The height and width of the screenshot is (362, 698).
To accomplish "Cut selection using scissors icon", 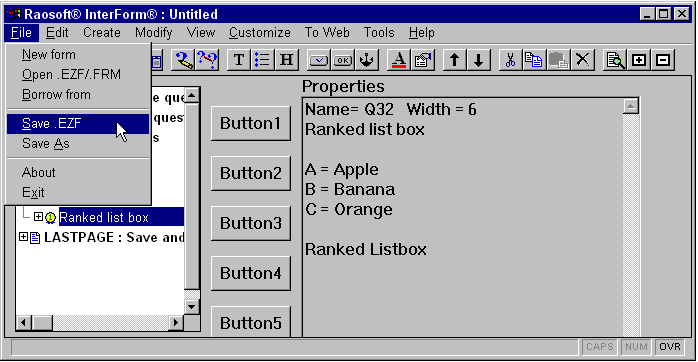I will coord(510,60).
